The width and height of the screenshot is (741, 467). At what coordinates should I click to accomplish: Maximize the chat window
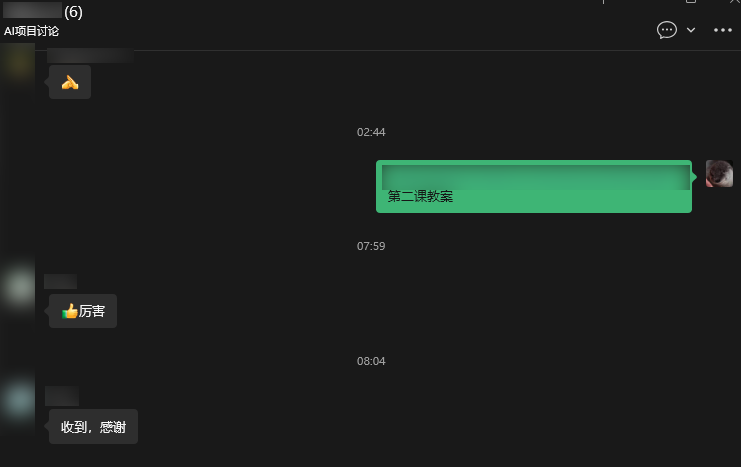[690, 1]
